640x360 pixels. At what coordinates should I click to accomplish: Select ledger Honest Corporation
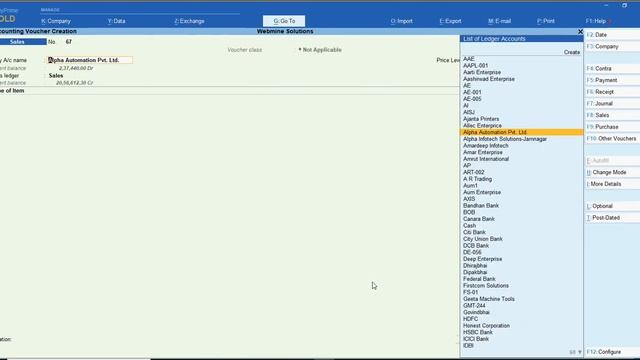(x=486, y=326)
